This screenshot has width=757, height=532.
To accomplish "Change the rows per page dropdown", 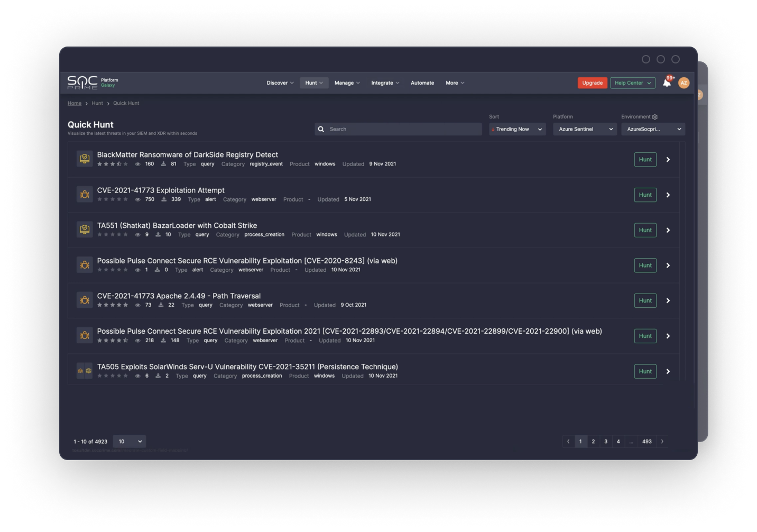I will (x=130, y=442).
